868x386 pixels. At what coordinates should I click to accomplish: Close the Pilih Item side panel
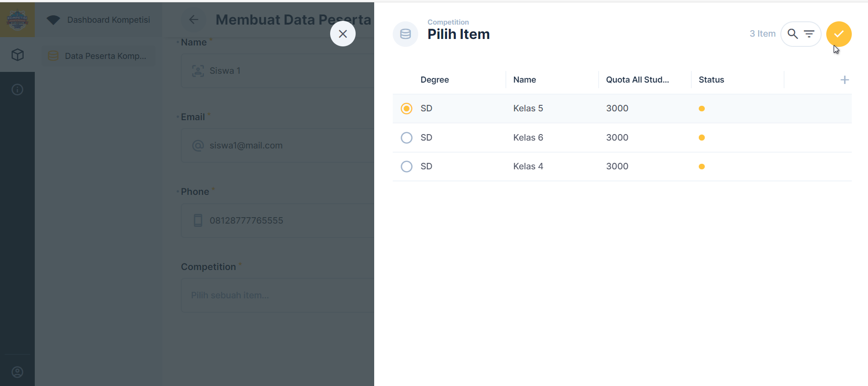point(343,34)
